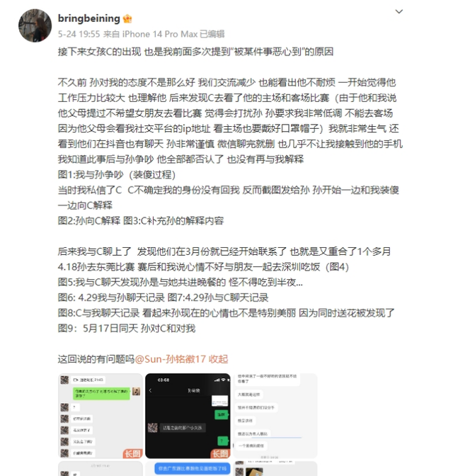Click 长图 badge on first image

click(x=132, y=453)
